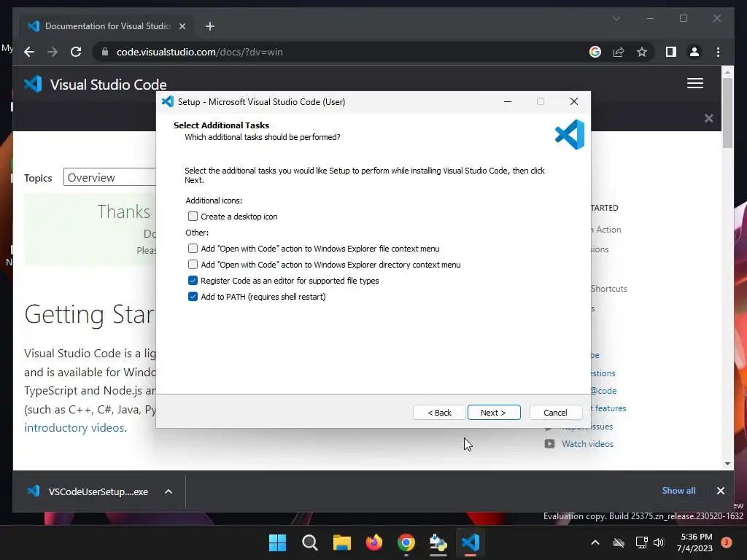Open Chrome tab search dropdown arrow

coord(616,18)
